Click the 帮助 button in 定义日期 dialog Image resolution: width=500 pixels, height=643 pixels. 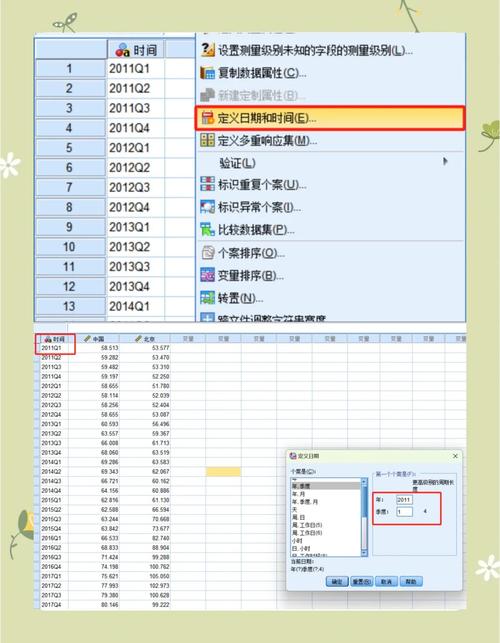click(x=411, y=581)
